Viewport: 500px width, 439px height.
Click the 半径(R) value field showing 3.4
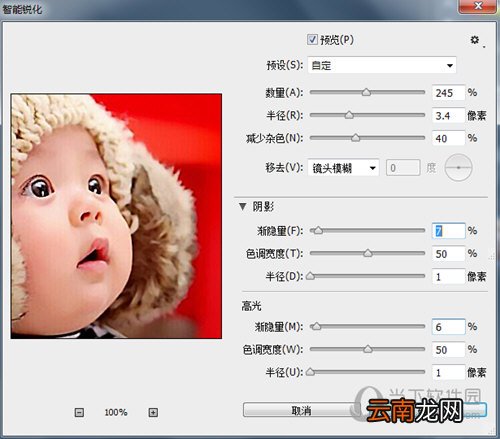point(448,116)
